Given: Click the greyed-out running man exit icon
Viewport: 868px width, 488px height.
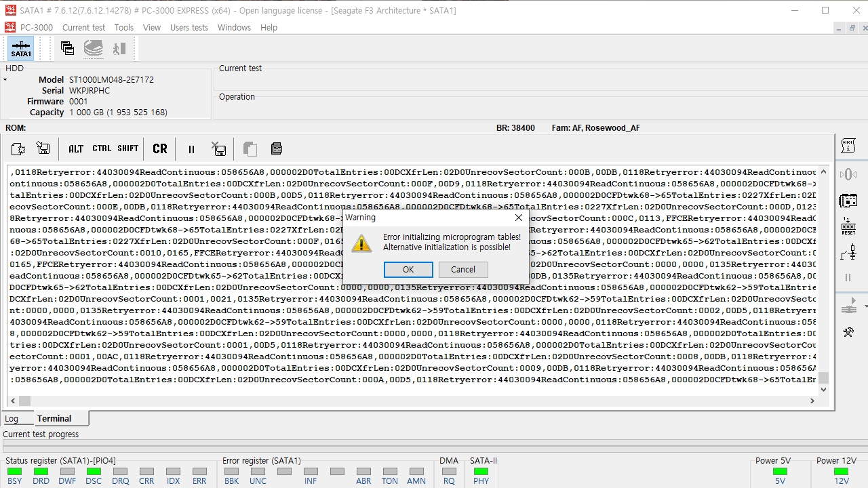Looking at the screenshot, I should (x=119, y=48).
